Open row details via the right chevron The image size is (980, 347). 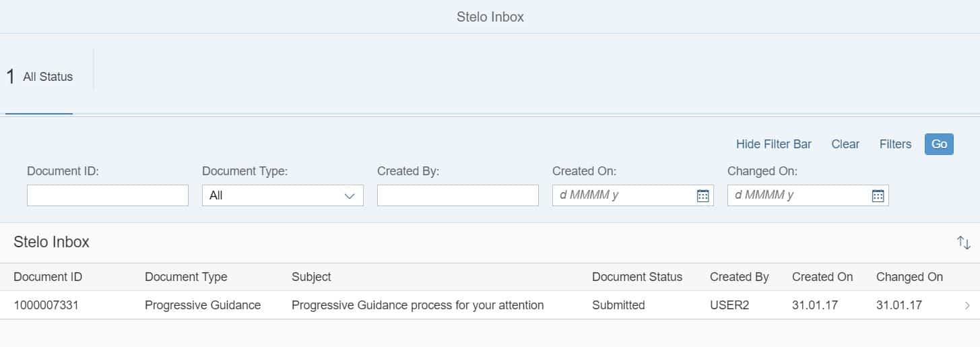tap(967, 305)
